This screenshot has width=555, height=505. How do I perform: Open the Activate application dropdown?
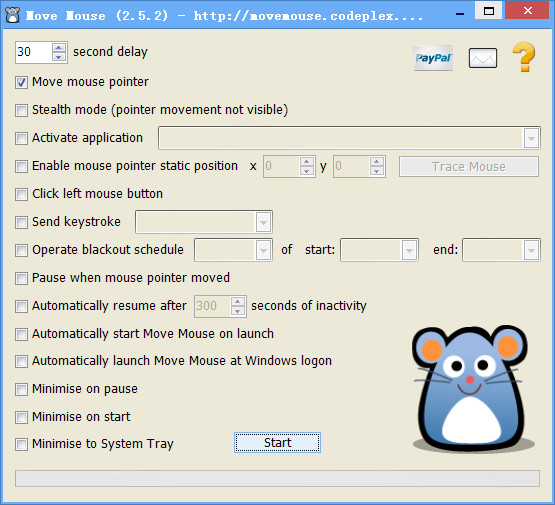pos(531,138)
